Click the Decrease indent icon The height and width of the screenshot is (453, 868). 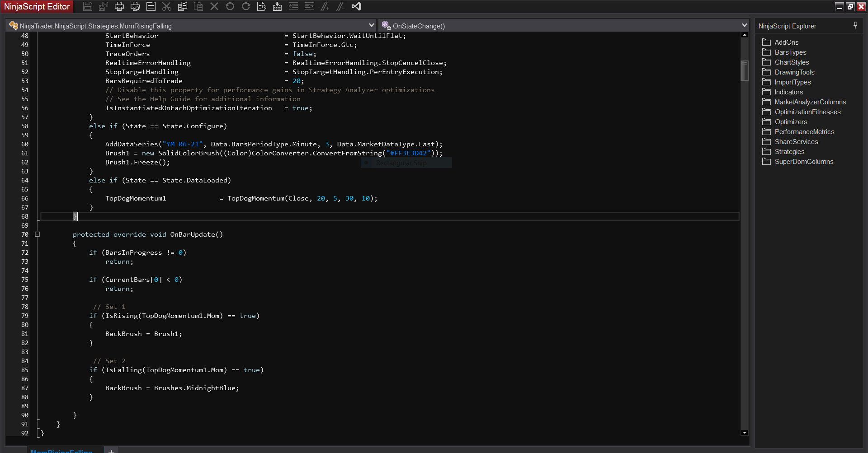coord(293,6)
